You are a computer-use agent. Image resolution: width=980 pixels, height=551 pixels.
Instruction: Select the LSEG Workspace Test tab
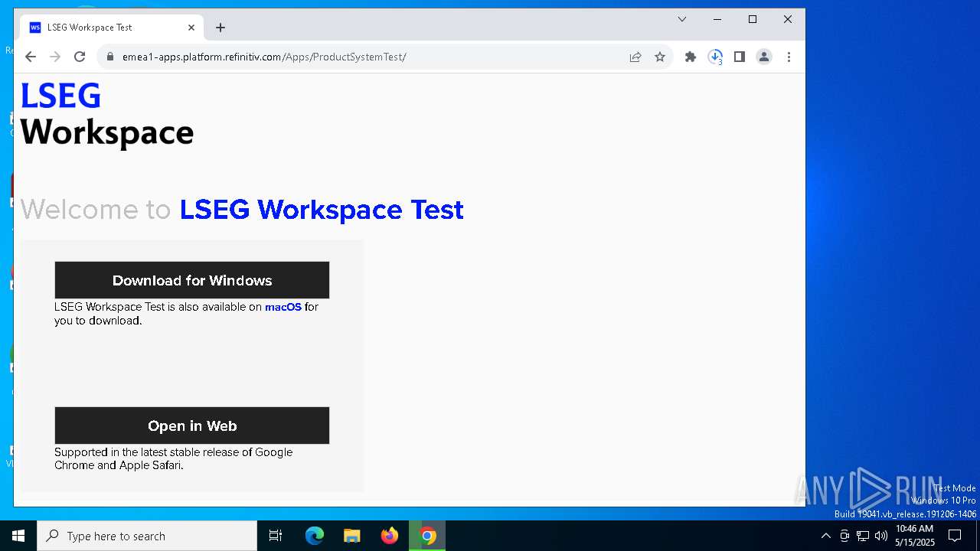click(x=113, y=28)
